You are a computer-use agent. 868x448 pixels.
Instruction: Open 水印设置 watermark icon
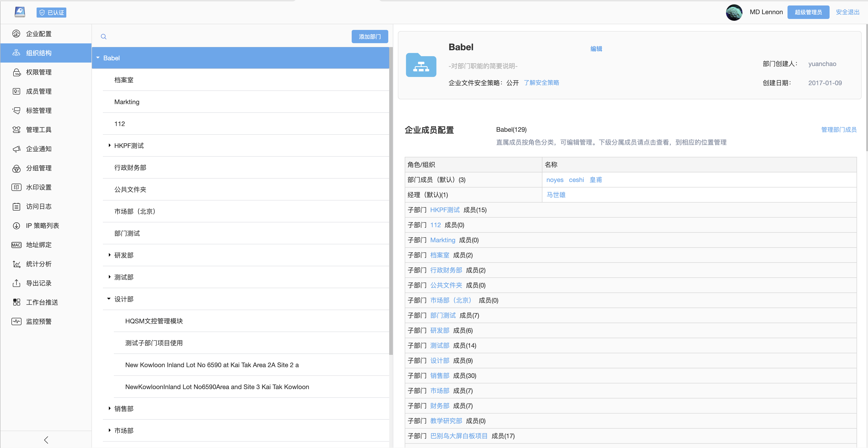[16, 187]
